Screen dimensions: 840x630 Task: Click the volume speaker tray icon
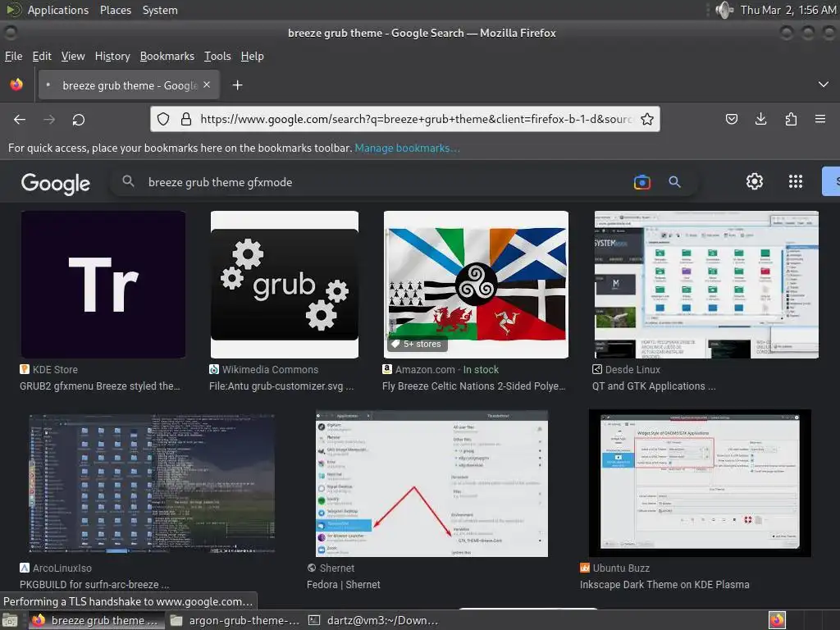tap(724, 10)
